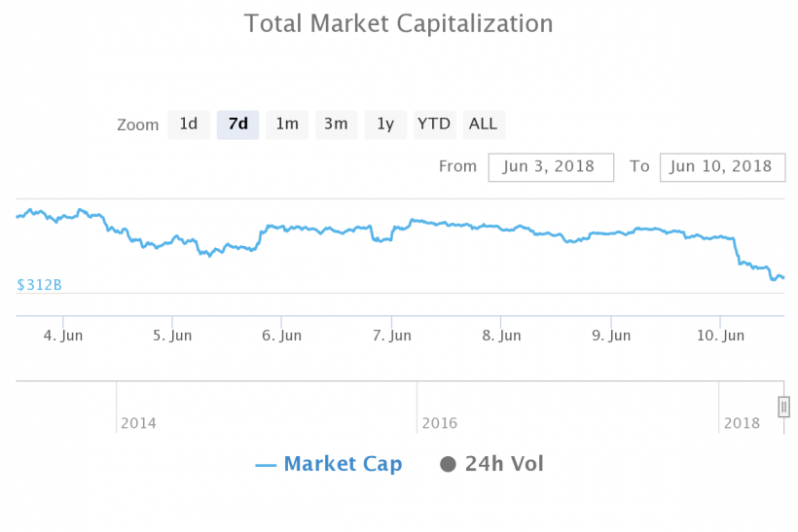The width and height of the screenshot is (798, 532).
Task: Click 2014 in the navigator timeline
Action: 138,423
